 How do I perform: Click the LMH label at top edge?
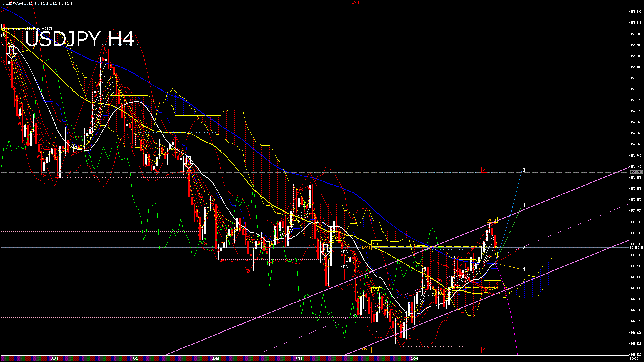point(355,2)
